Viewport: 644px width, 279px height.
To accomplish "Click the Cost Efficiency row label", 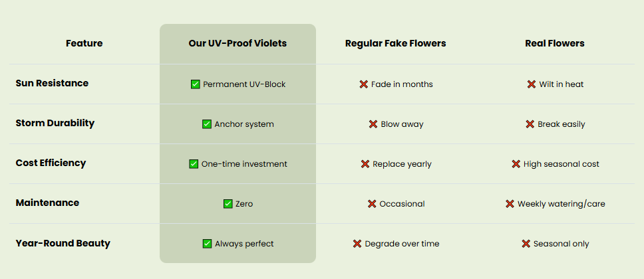I will point(51,163).
